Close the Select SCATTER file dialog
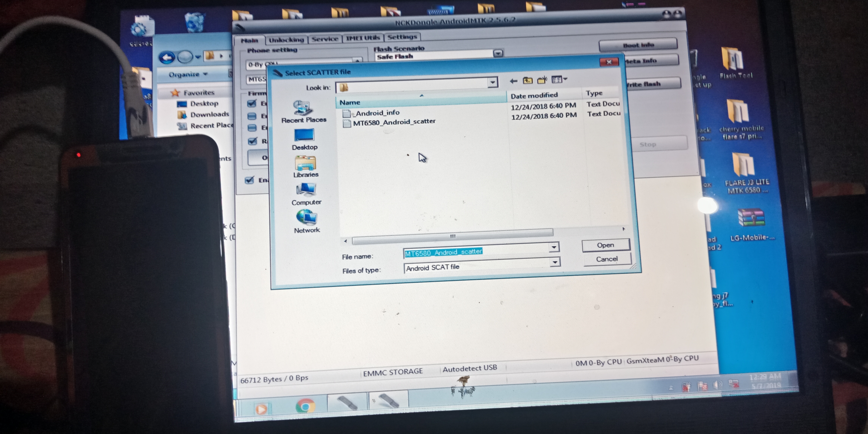Screen dimensions: 868x434 click(609, 62)
